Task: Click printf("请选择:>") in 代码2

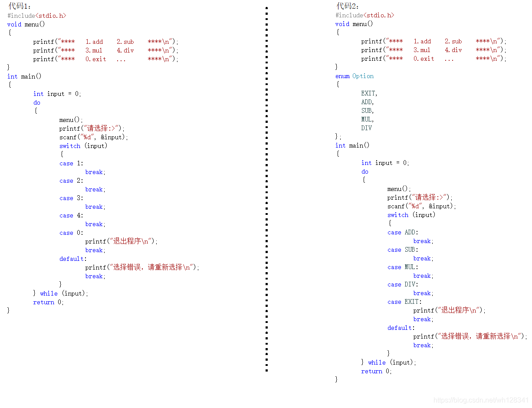Action: (x=420, y=197)
